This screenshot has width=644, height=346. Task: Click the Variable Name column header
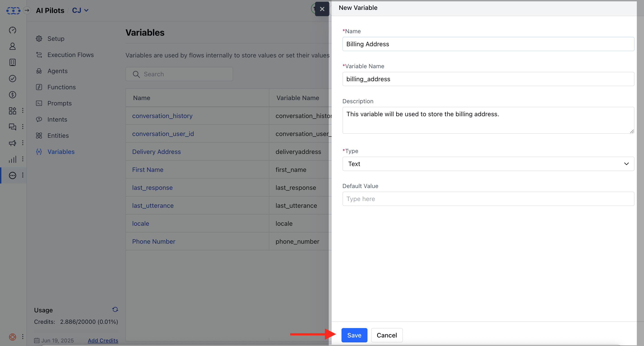click(x=298, y=98)
